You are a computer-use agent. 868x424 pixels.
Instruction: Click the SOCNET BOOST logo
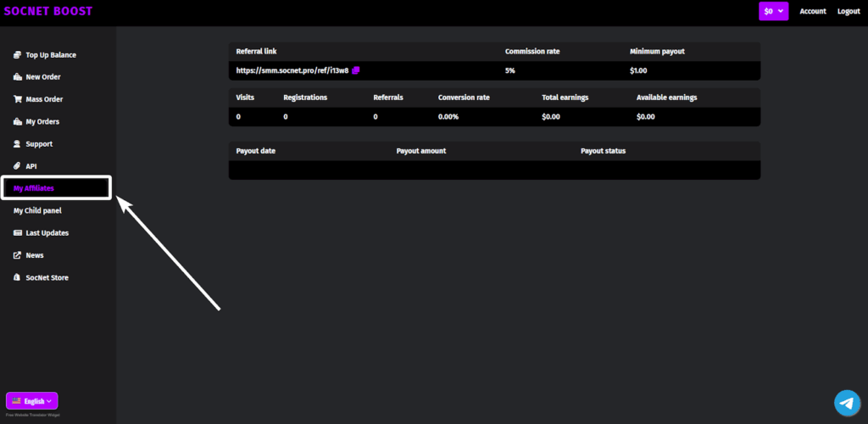tap(48, 11)
